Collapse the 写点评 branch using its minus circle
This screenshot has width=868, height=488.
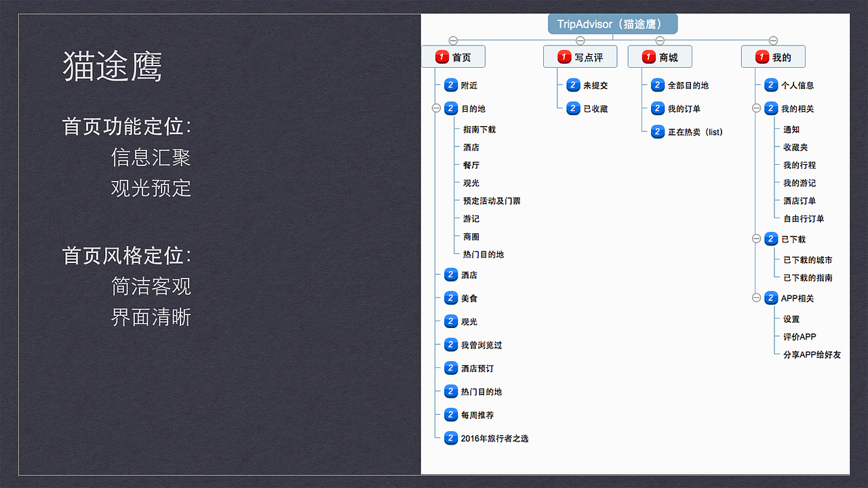click(x=580, y=41)
